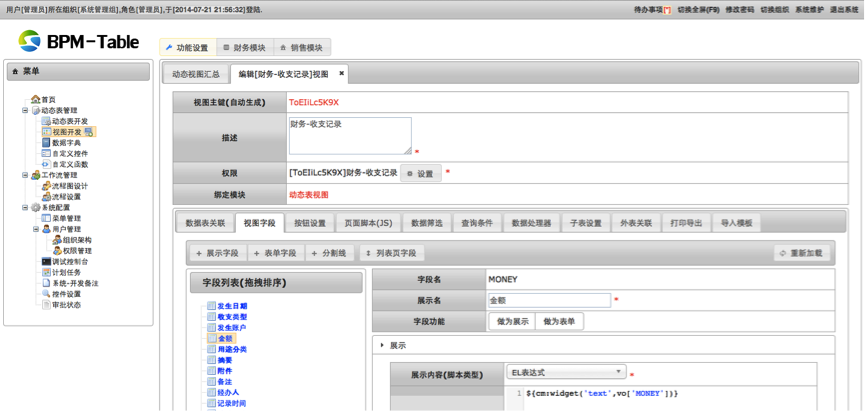Click the 展示名 input containing 金额

pos(549,301)
